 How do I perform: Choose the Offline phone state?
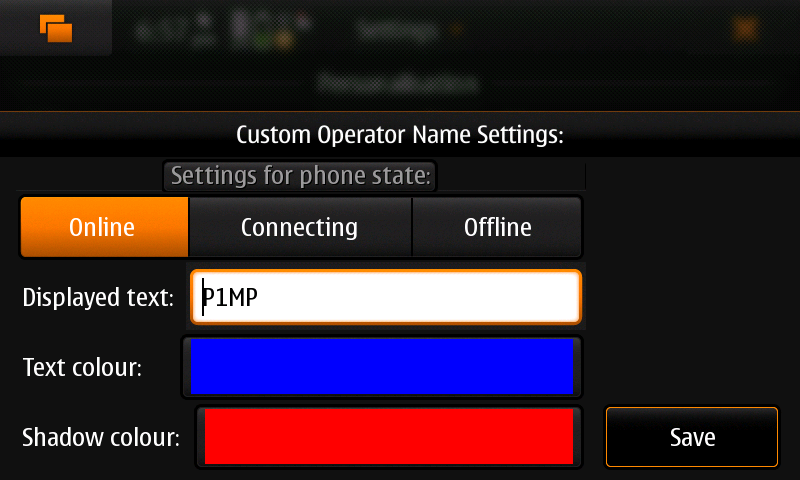click(x=496, y=227)
